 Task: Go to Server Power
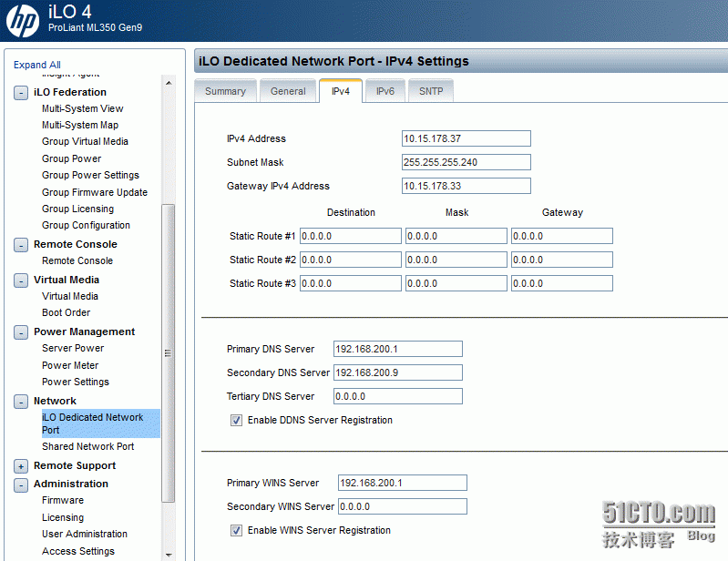[x=73, y=348]
